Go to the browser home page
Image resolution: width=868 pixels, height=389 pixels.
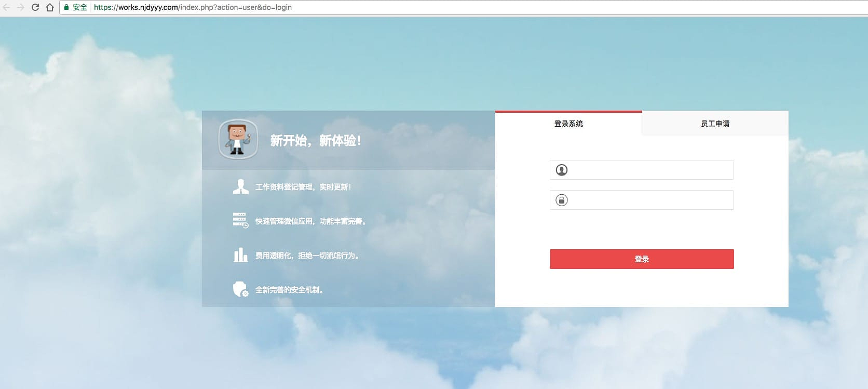50,7
